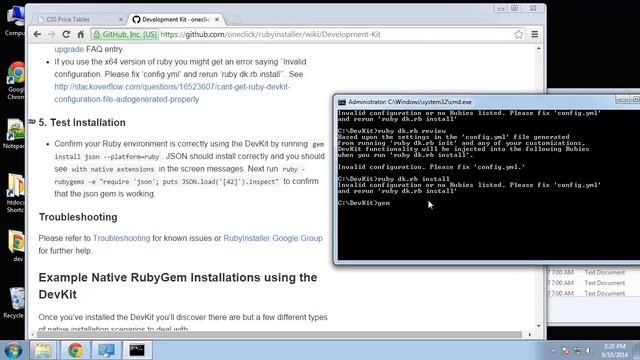The image size is (640, 360).
Task: Bookmark this page with the star
Action: pyautogui.click(x=518, y=34)
